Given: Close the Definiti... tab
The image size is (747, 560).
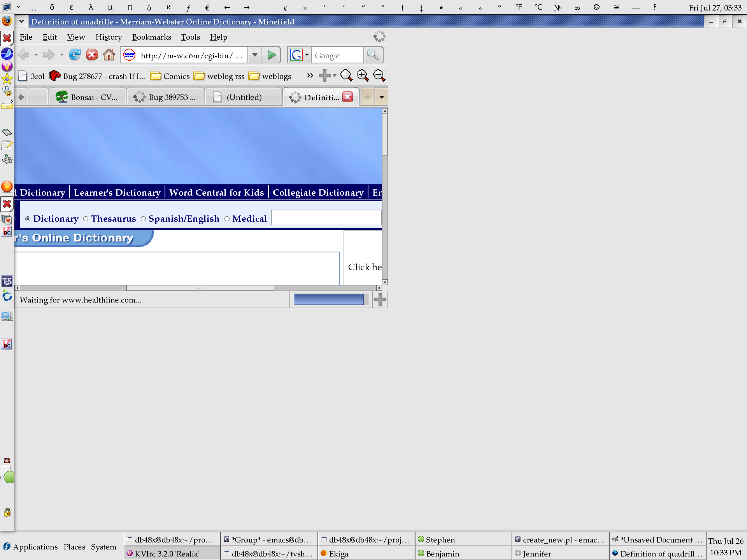Looking at the screenshot, I should tap(348, 97).
